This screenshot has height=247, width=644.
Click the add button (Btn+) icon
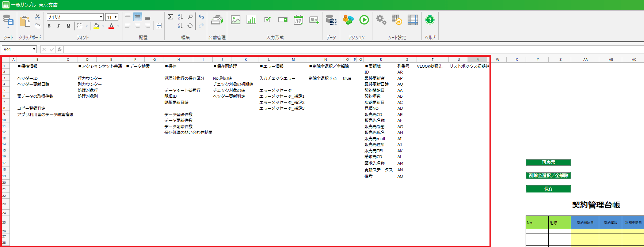click(314, 20)
